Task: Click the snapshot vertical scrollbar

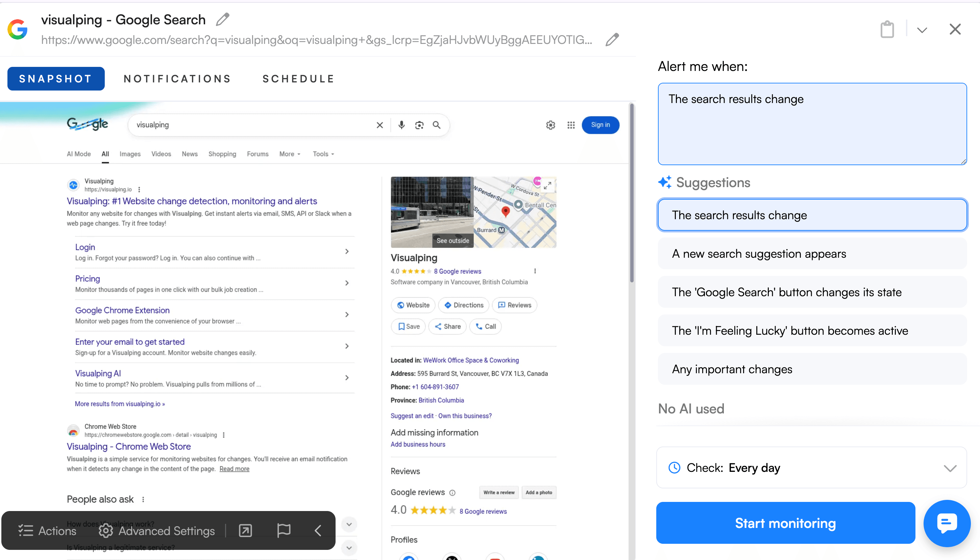Action: tap(631, 192)
